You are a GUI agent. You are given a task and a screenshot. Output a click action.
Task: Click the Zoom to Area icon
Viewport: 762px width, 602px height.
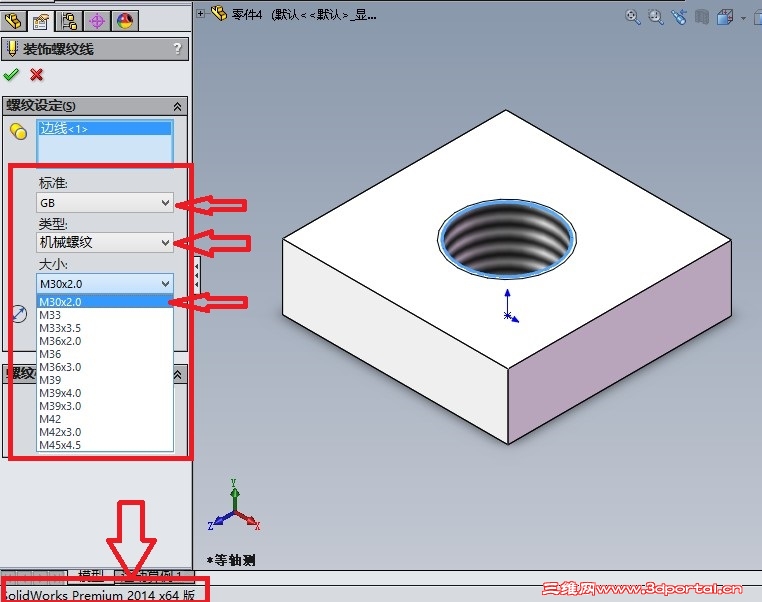656,17
